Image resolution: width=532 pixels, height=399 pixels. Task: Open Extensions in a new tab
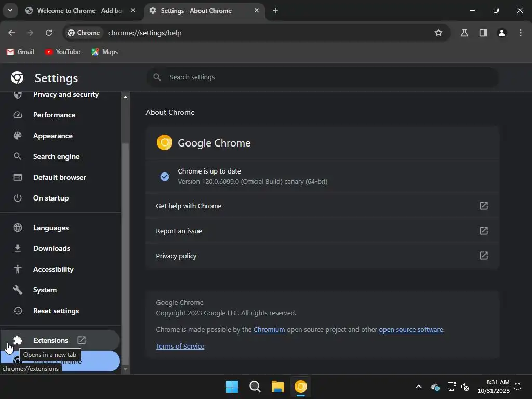(60, 340)
